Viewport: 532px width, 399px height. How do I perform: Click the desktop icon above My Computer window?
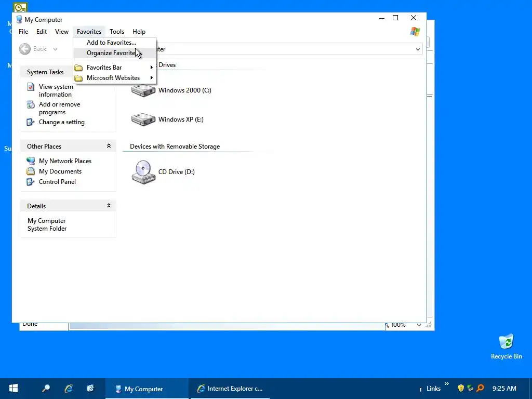20,7
